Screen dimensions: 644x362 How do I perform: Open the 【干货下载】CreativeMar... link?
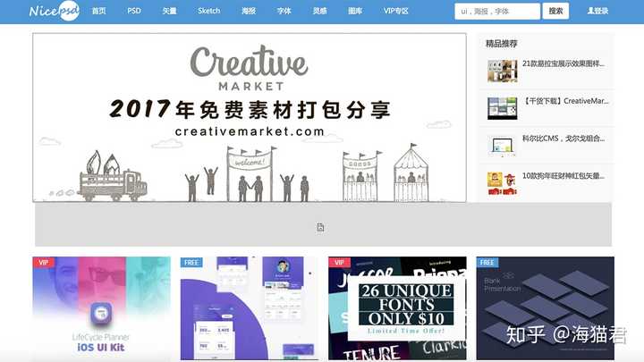[x=565, y=101]
